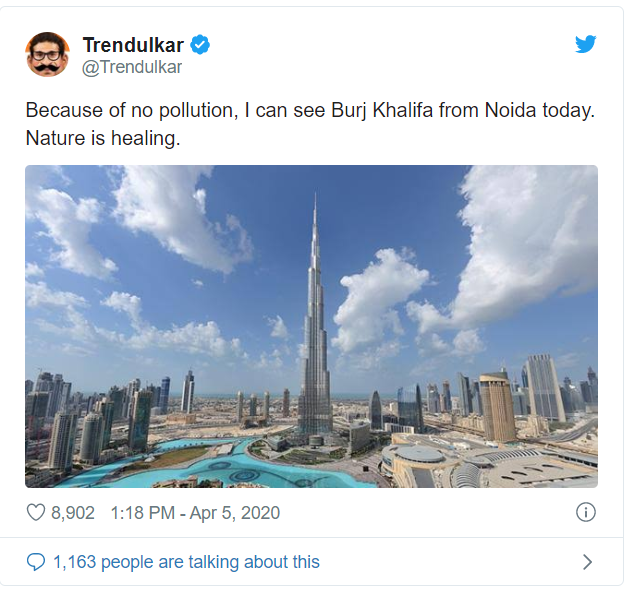630x591 pixels.
Task: Open the Dubai skyline photo
Action: tap(311, 326)
